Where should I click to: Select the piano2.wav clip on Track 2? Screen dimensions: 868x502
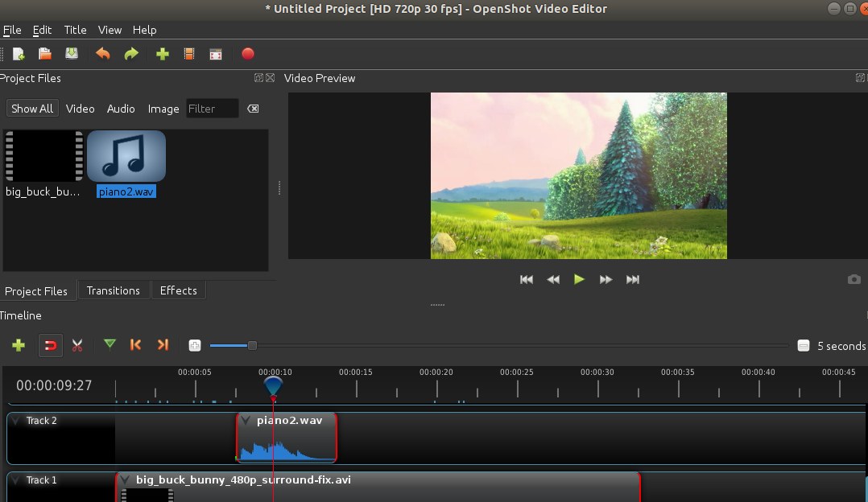click(287, 438)
